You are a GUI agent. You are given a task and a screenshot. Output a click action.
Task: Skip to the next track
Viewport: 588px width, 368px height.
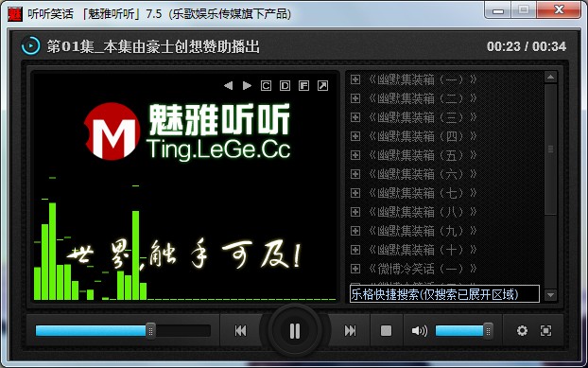coord(350,331)
